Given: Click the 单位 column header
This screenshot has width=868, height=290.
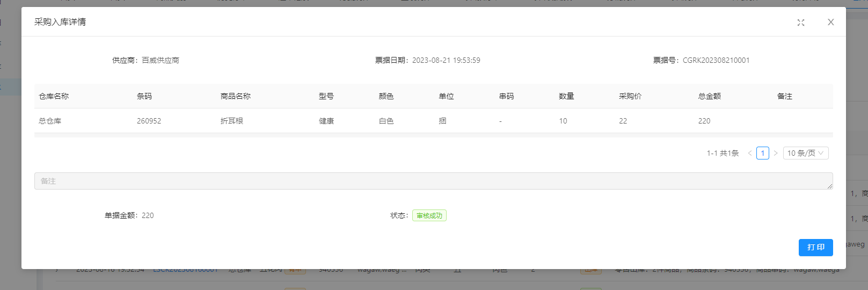Looking at the screenshot, I should point(447,96).
